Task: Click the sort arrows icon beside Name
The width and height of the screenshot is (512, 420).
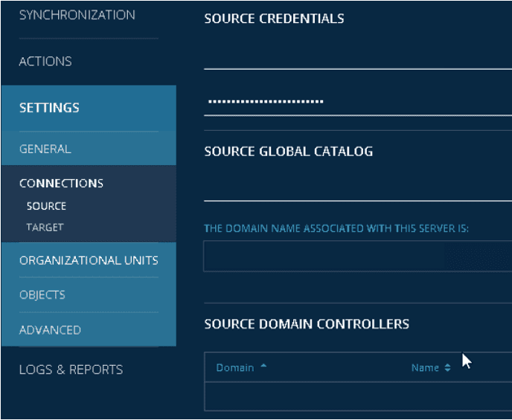Action: click(x=447, y=368)
